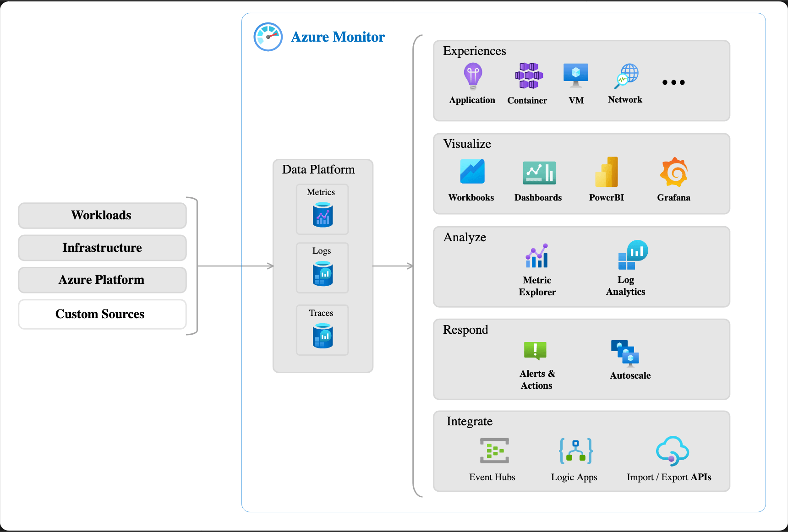Select the Analyze section heading
Viewport: 788px width, 532px height.
[x=465, y=237]
